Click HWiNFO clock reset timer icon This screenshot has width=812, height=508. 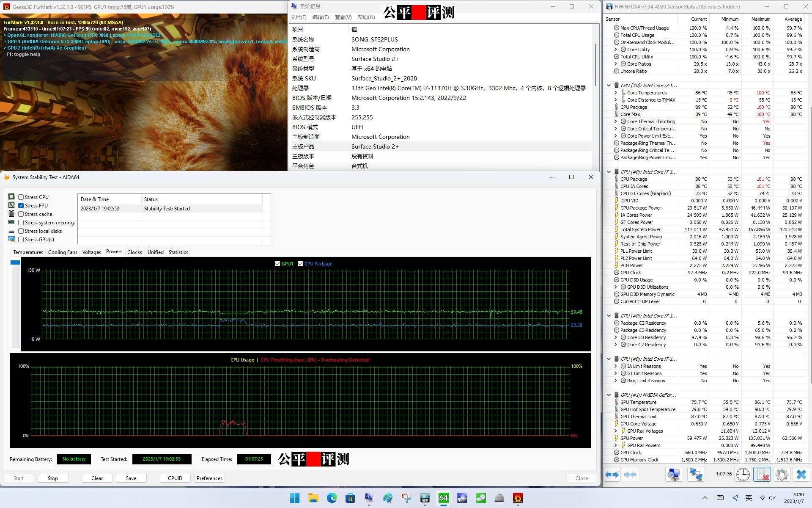coord(743,475)
